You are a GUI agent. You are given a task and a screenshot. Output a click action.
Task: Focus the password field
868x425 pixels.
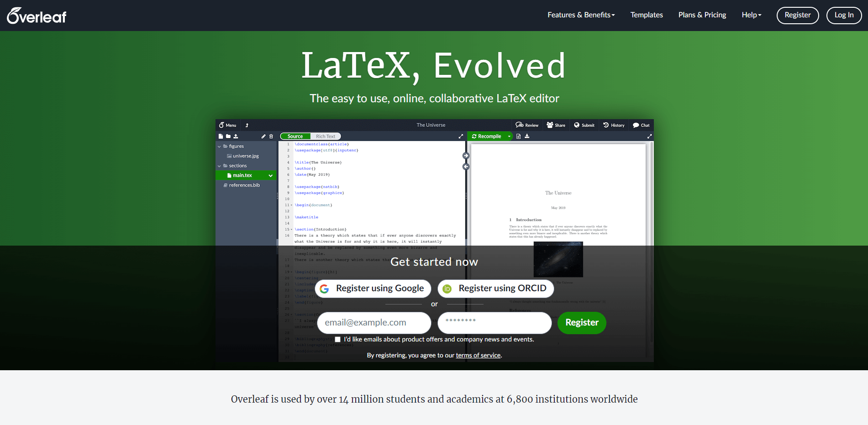pyautogui.click(x=494, y=323)
